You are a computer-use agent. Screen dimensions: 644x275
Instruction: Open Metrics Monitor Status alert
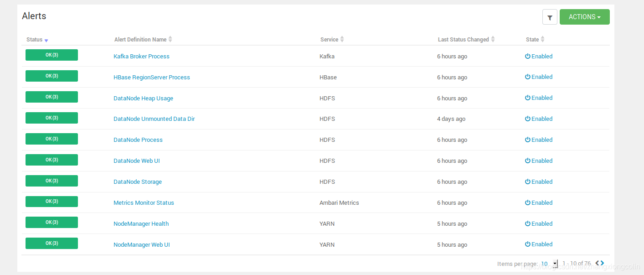click(144, 203)
